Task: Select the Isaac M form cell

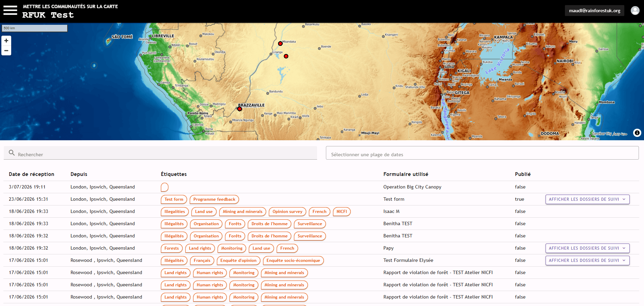Action: point(391,212)
